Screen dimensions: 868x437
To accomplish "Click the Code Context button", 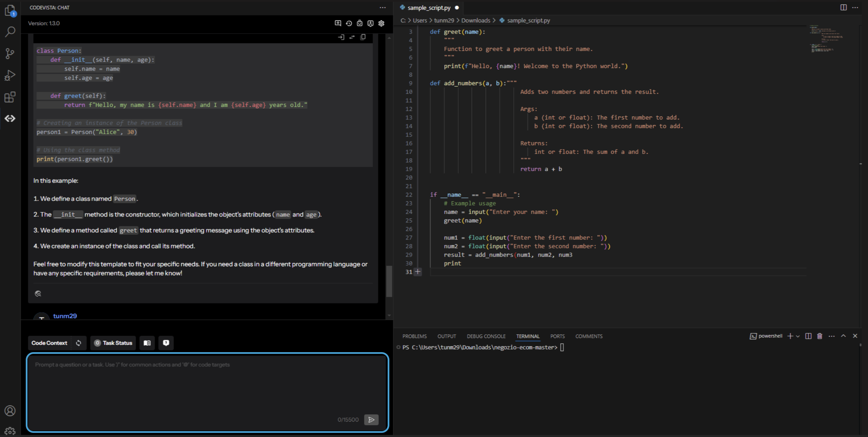I will 49,343.
